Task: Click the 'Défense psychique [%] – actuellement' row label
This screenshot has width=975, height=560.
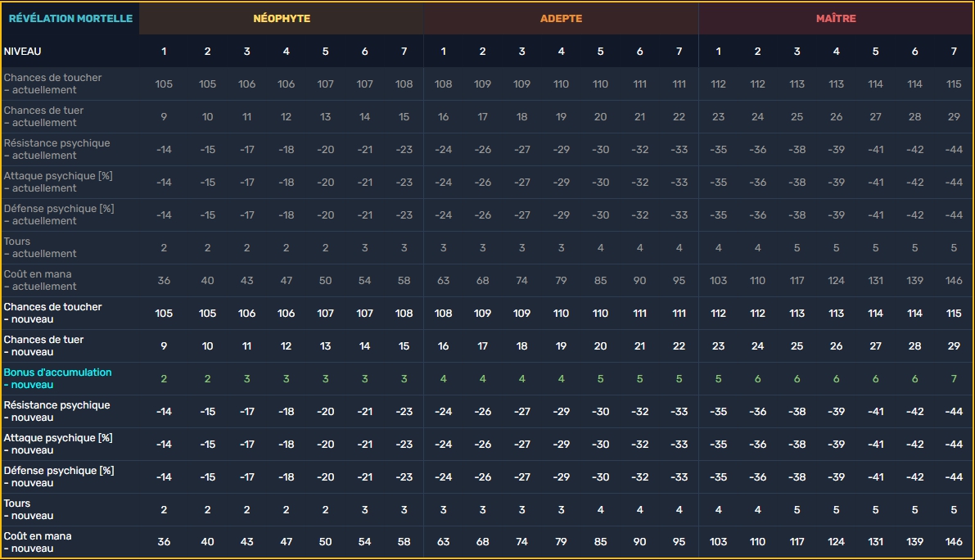Action: click(59, 215)
